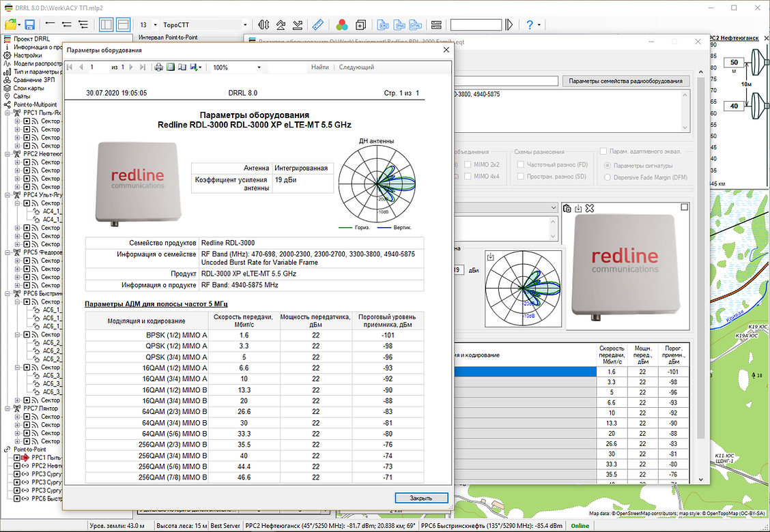Click the ruler measurement tool in the toolbar
The height and width of the screenshot is (532, 770).
(317, 25)
